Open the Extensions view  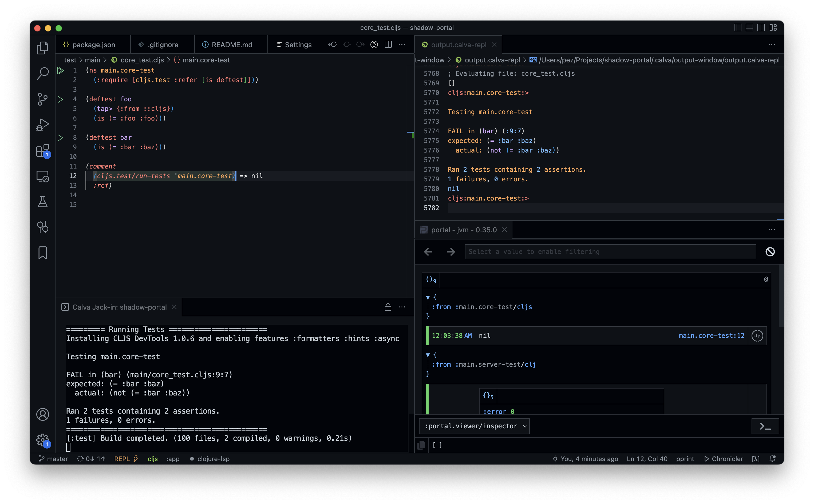[43, 151]
